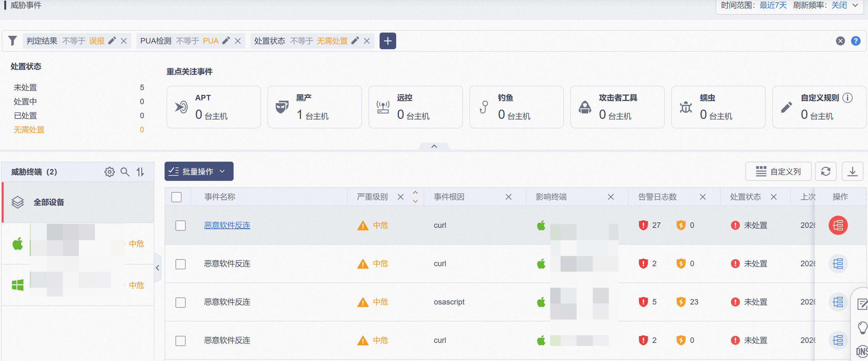Viewport: 868px width, 361px height.
Task: Clear all filters with the gray X icon
Action: pyautogui.click(x=840, y=41)
